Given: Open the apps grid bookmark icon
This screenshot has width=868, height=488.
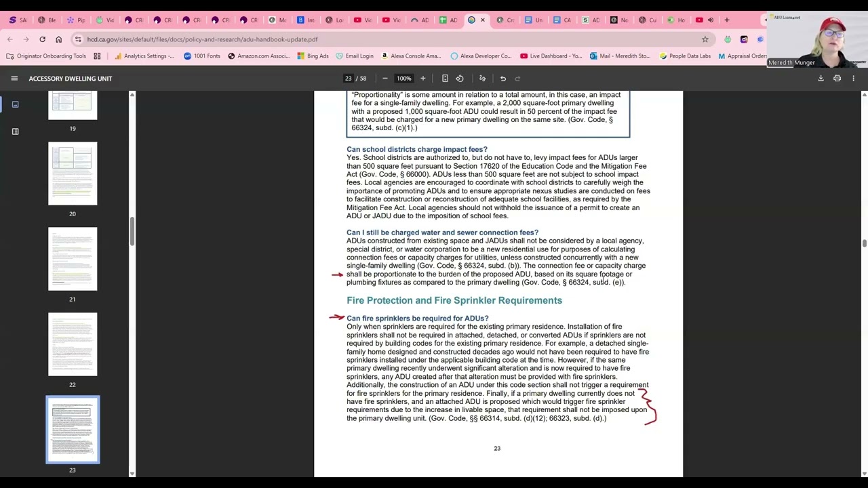Looking at the screenshot, I should [97, 56].
